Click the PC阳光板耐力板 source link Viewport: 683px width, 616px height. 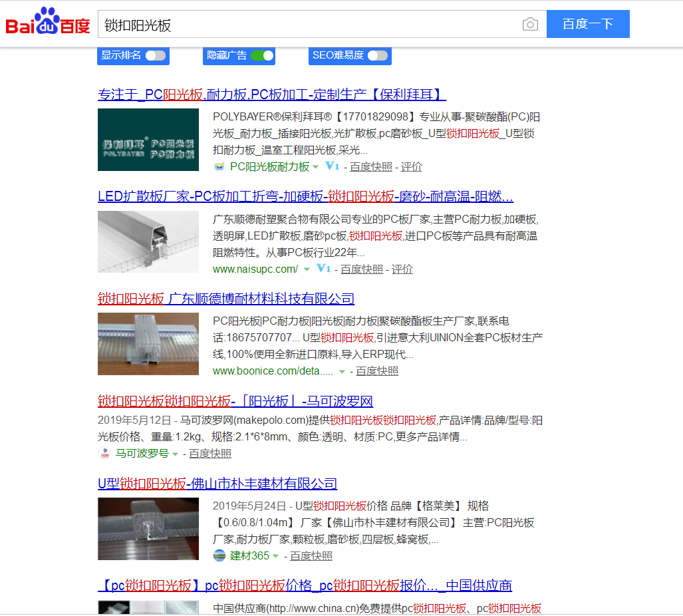[269, 166]
